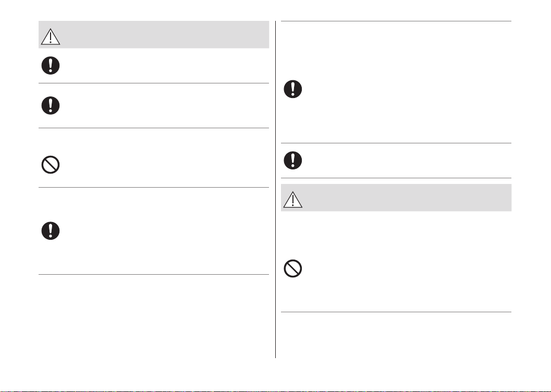Click second exclamation circle in left column
Viewport: 551px width, 392px height.
tap(51, 105)
